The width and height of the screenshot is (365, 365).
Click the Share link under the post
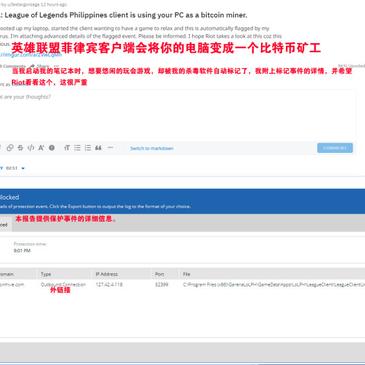pyautogui.click(x=40, y=66)
